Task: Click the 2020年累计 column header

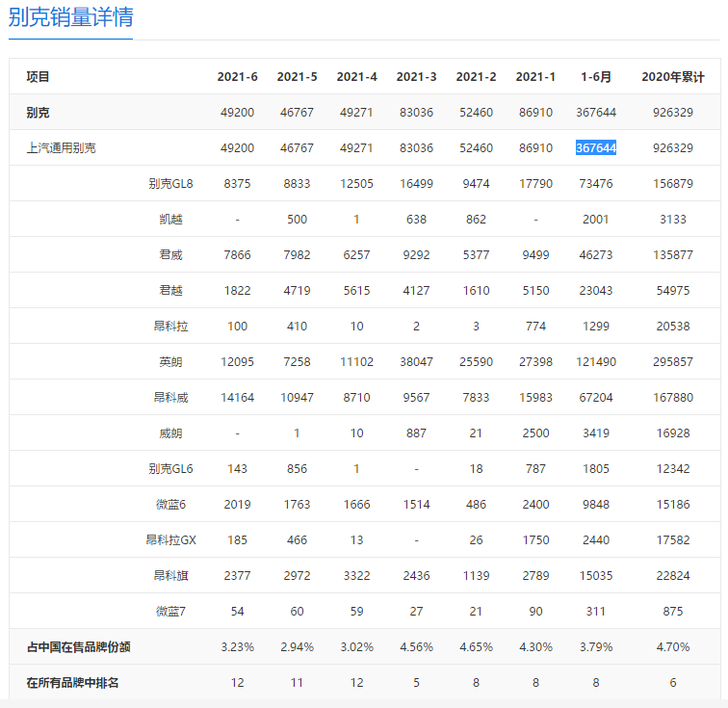Action: coord(673,77)
